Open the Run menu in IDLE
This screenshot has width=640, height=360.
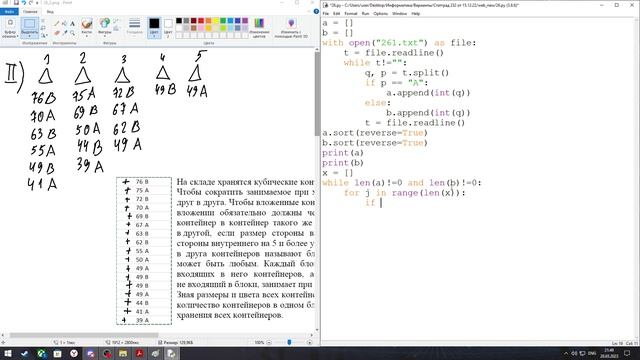pyautogui.click(x=365, y=13)
